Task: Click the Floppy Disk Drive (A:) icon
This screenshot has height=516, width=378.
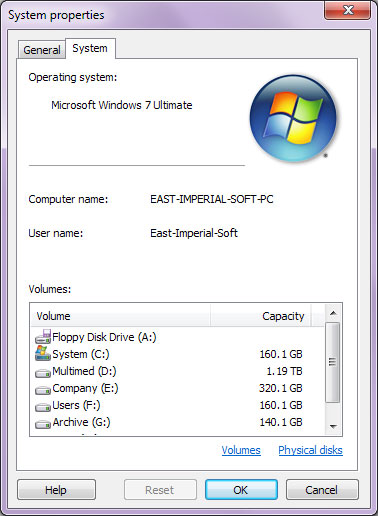Action: pos(43,337)
